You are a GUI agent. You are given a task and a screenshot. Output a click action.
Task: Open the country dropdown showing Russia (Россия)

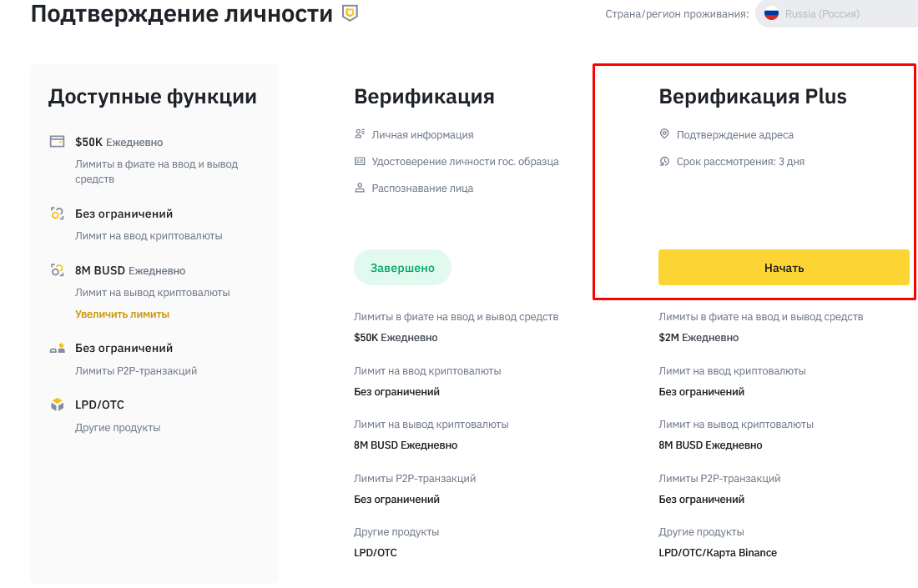pos(836,13)
